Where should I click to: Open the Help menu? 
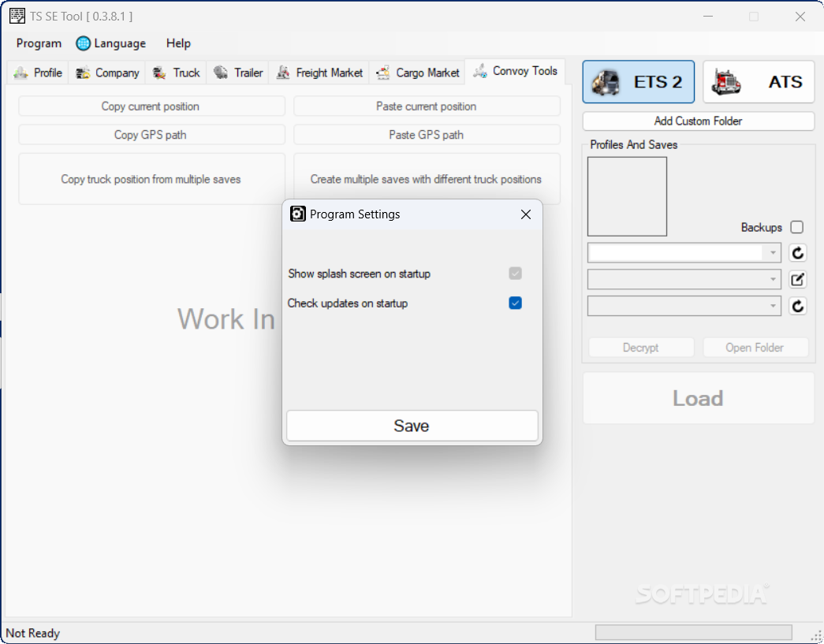178,43
